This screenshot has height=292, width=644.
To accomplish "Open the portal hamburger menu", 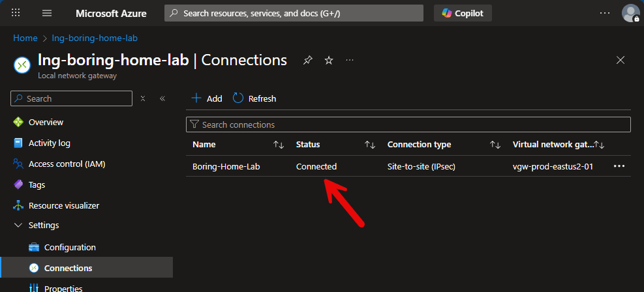I will click(47, 13).
